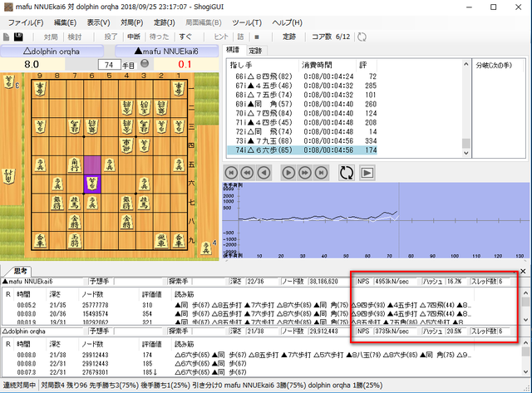Click the gray round indicator beside 手目
532x393 pixels.
145,63
